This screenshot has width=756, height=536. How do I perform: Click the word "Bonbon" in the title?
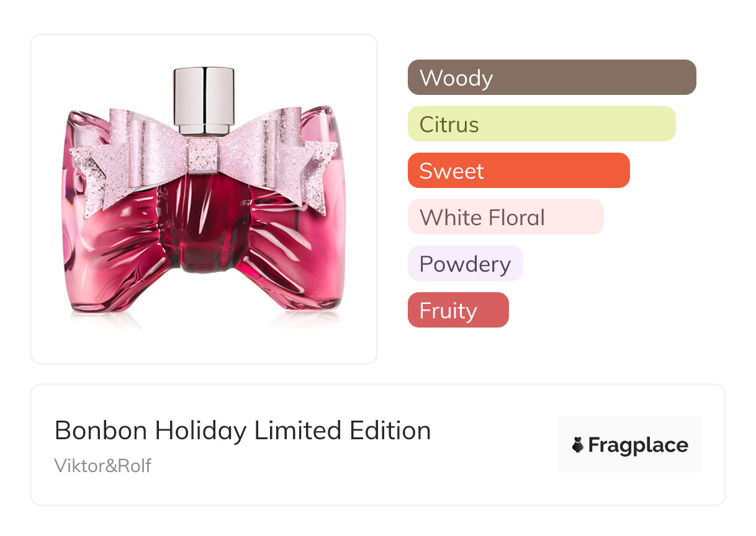click(101, 431)
